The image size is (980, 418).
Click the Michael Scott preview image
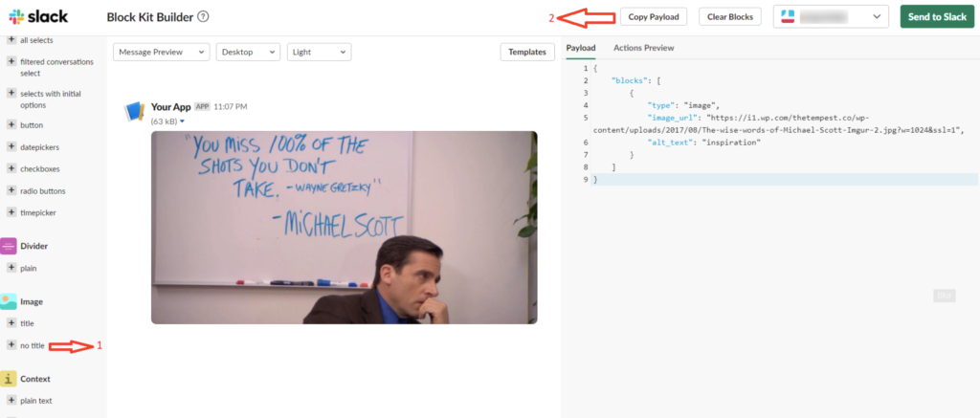[344, 227]
